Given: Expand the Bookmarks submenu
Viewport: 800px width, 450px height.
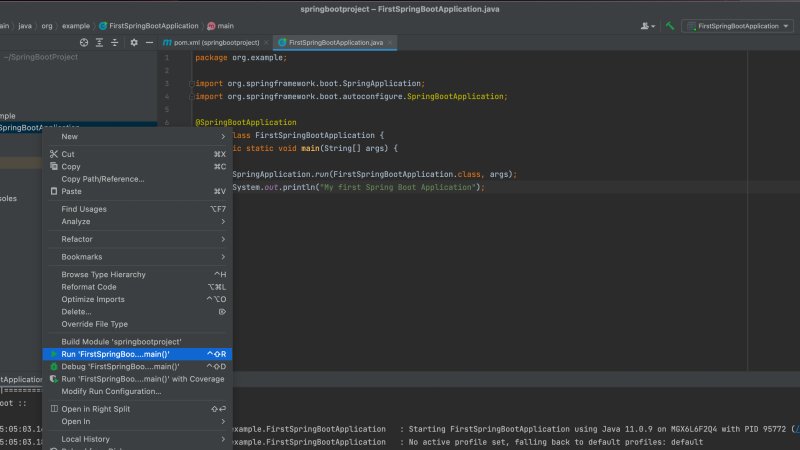Looking at the screenshot, I should (137, 257).
